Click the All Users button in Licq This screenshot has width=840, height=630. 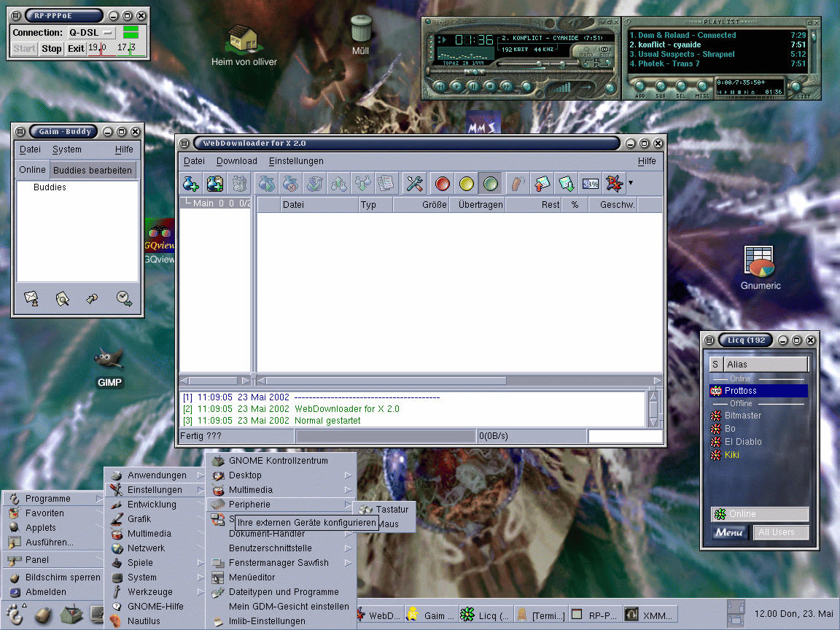click(780, 532)
